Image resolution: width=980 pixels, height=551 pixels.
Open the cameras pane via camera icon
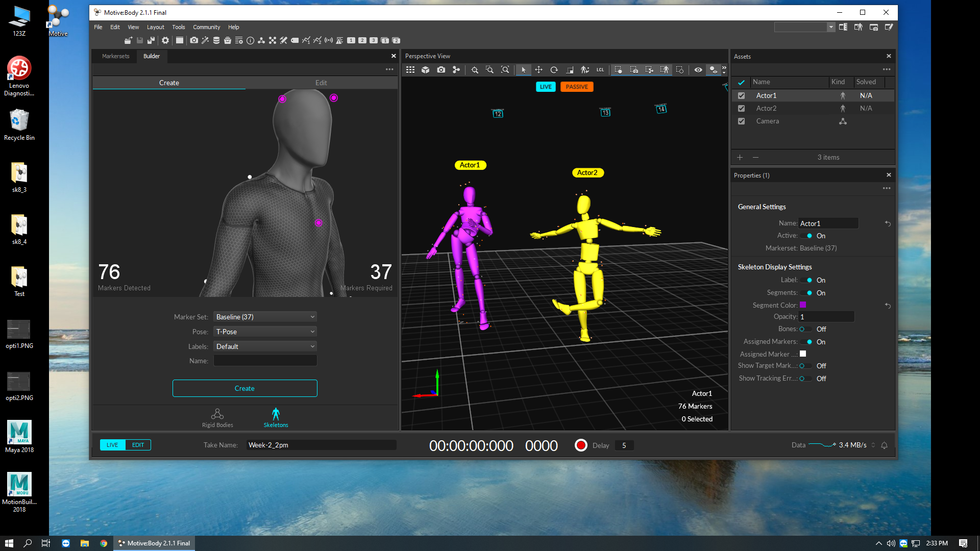click(x=194, y=40)
